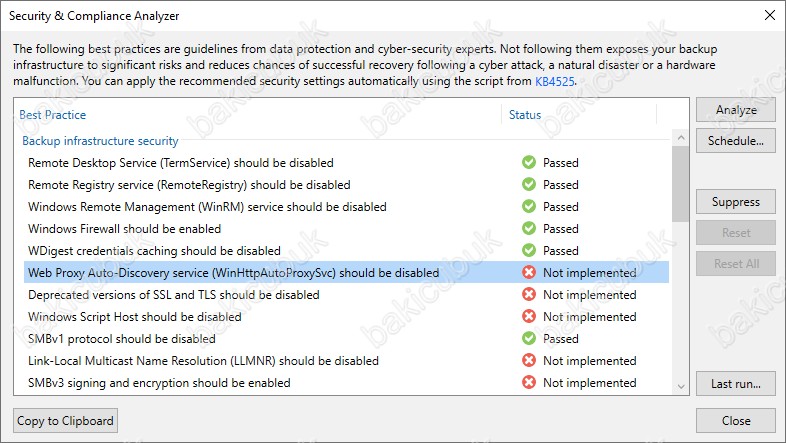Viewport: 786px width, 443px height.
Task: Copy results to Clipboard
Action: tap(65, 420)
